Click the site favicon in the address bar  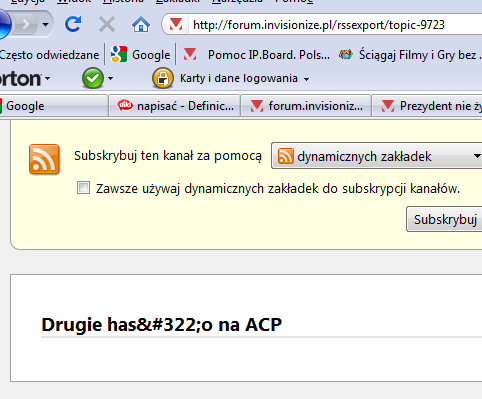(x=176, y=24)
